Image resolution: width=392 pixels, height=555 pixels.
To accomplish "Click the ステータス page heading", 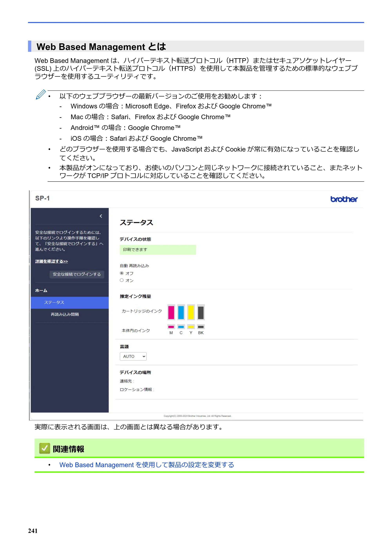I will point(137,223).
